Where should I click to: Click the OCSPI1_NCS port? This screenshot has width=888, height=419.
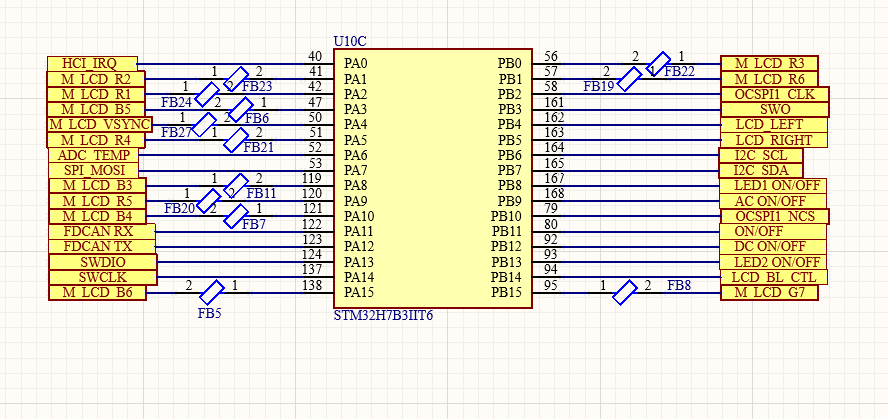point(775,216)
